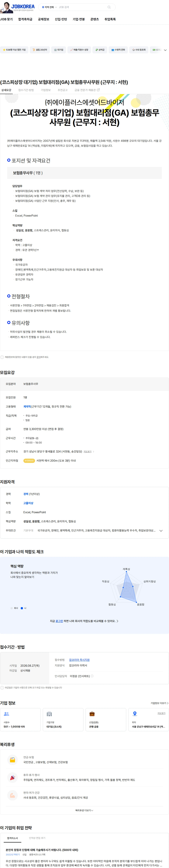Click the 잡코리아 즉시지원 link
Image resolution: width=169 pixels, height=868 pixels.
[x=79, y=660]
